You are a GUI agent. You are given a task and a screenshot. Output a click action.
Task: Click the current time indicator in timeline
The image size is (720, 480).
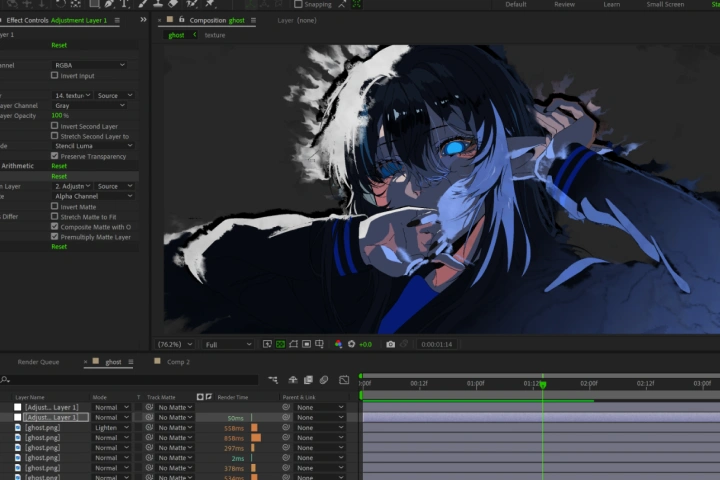pos(543,384)
